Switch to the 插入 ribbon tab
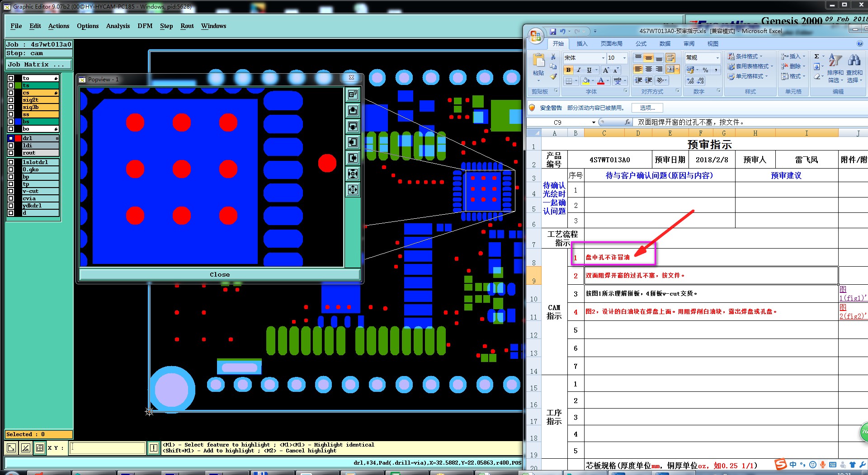 click(x=582, y=44)
